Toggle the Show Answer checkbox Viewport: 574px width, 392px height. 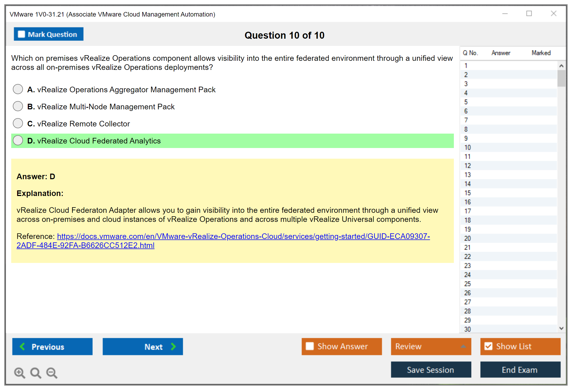(310, 346)
